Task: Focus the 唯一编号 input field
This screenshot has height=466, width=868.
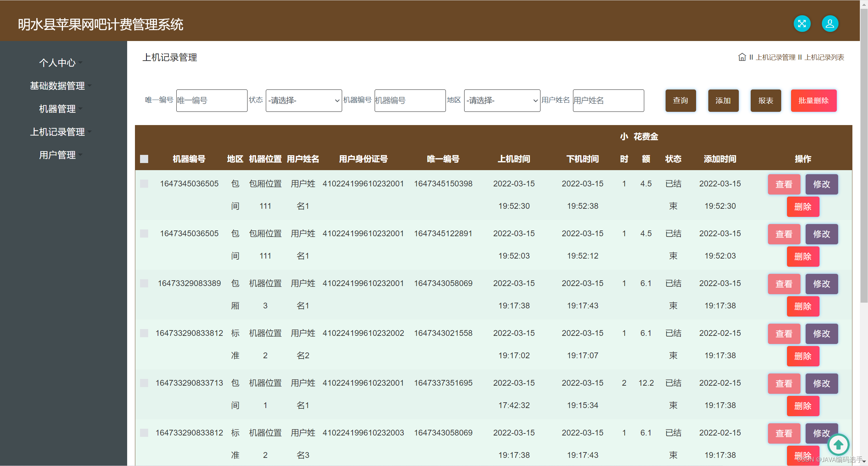Action: (x=212, y=101)
